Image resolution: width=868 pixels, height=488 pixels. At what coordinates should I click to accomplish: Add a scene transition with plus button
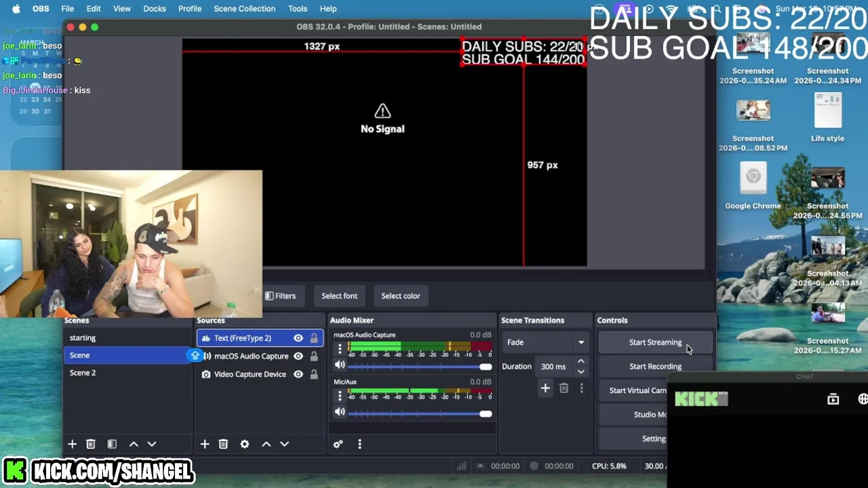point(545,388)
